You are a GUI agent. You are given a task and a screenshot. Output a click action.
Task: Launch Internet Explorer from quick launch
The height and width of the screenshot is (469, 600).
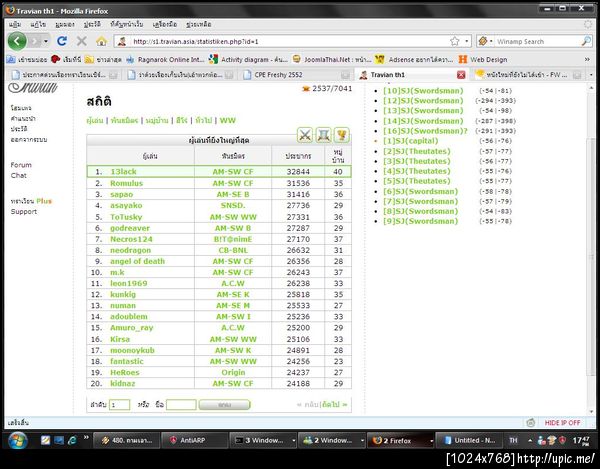(72, 440)
